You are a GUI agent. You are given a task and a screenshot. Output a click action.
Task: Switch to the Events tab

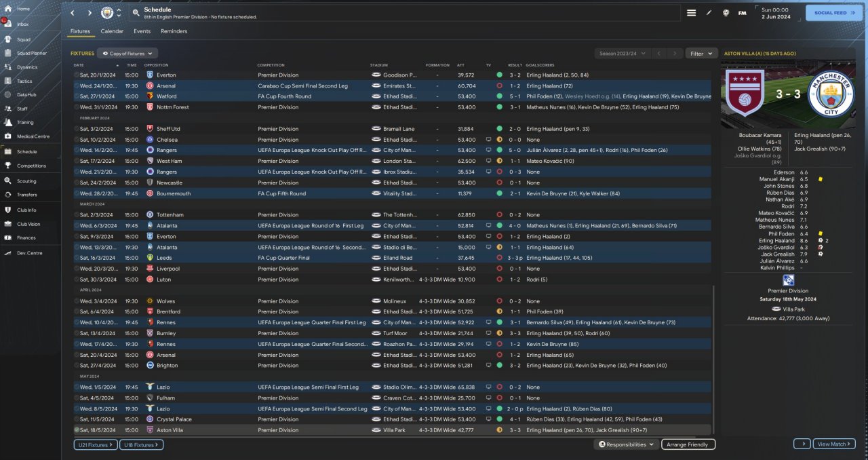tap(142, 31)
